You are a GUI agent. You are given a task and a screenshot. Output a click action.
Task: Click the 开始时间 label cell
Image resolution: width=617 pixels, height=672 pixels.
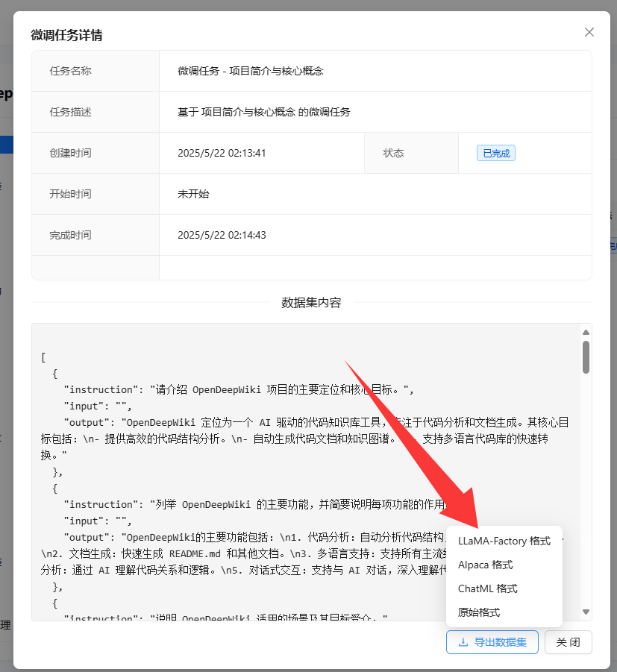click(x=95, y=194)
